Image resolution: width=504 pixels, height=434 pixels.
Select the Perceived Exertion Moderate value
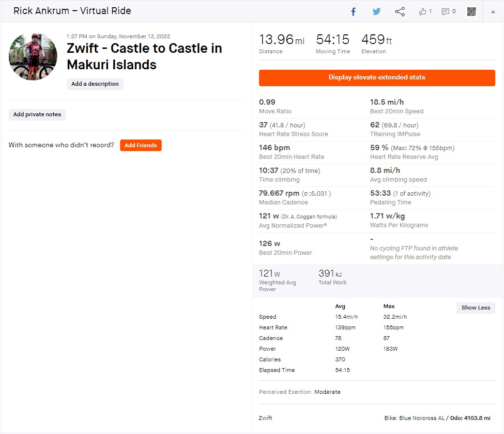click(x=327, y=392)
